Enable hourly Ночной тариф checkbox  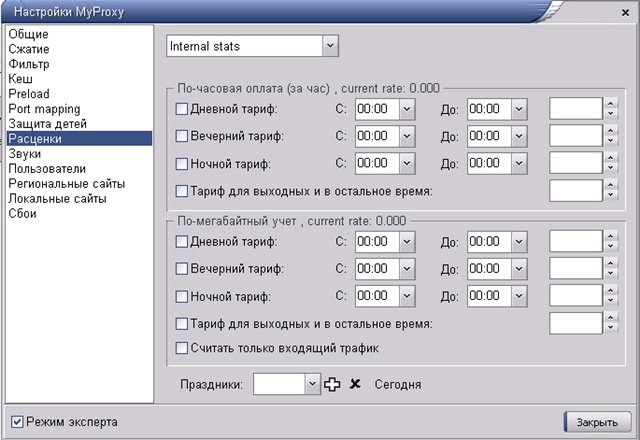(x=182, y=164)
